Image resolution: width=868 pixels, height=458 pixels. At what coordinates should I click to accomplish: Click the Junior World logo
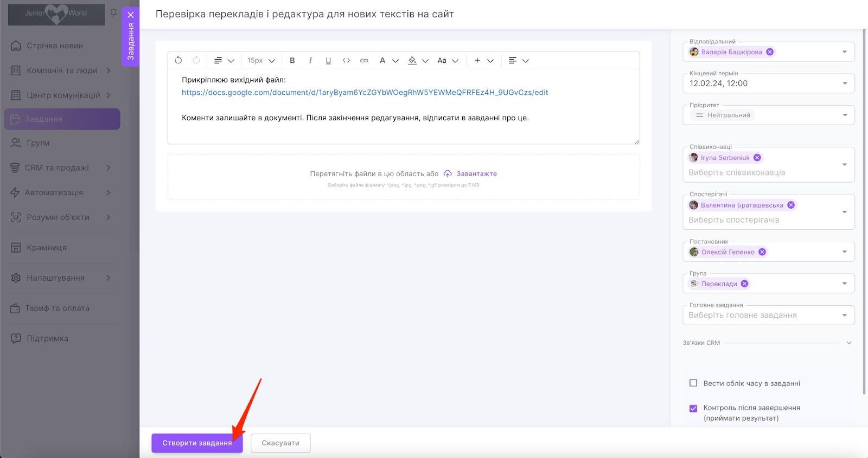point(56,14)
